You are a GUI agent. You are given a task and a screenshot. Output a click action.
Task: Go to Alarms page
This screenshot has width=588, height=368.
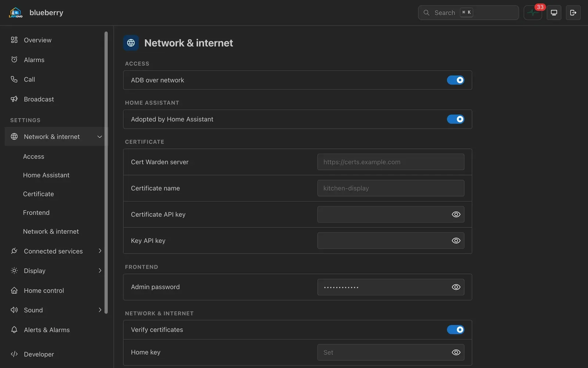click(54, 60)
